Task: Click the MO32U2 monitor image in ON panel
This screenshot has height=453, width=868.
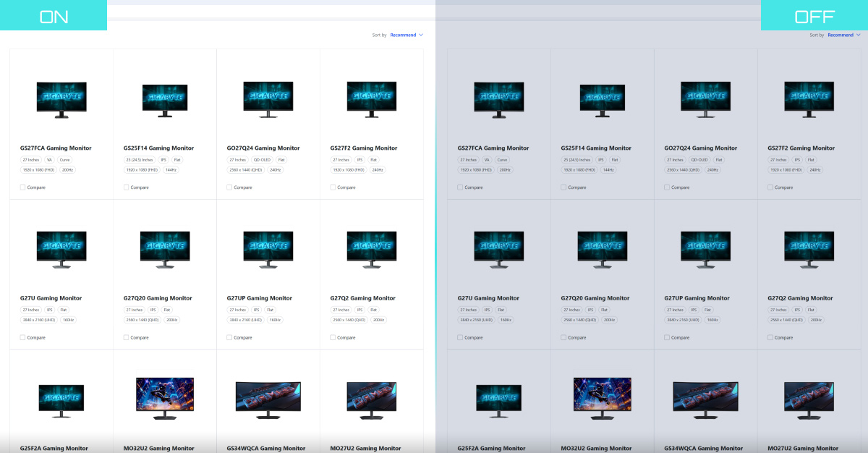Action: (165, 397)
